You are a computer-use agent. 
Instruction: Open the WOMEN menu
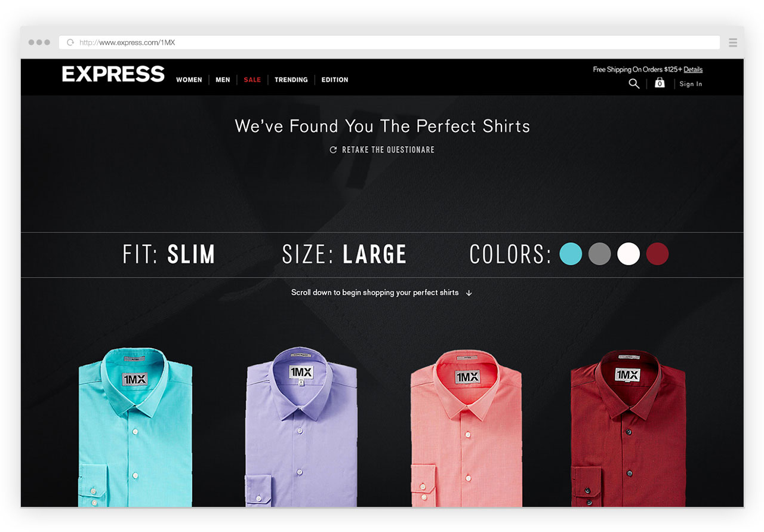coord(189,80)
